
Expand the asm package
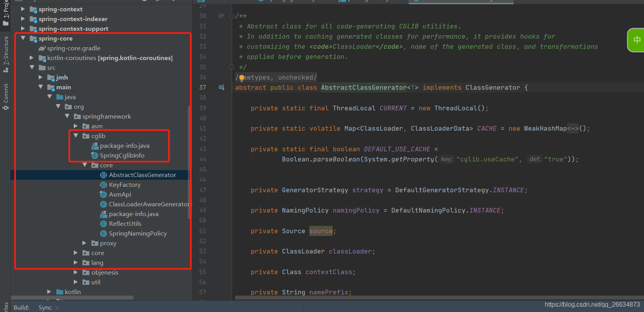(76, 126)
